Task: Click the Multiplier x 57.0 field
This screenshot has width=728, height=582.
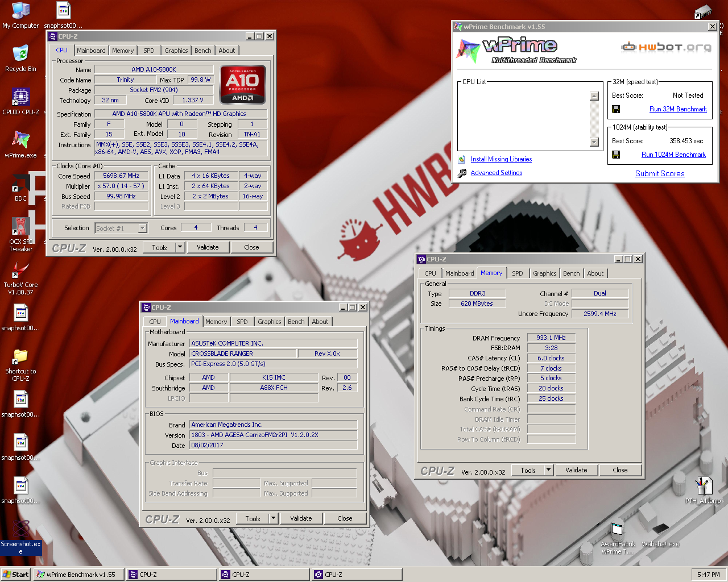Action: click(x=121, y=186)
